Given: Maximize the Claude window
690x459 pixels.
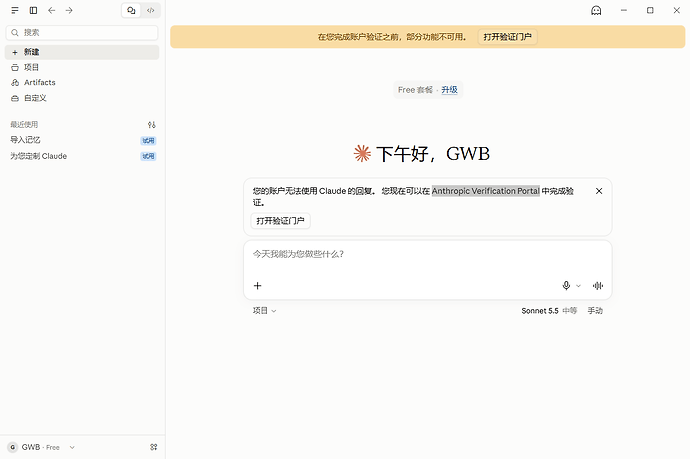Looking at the screenshot, I should click(x=650, y=10).
